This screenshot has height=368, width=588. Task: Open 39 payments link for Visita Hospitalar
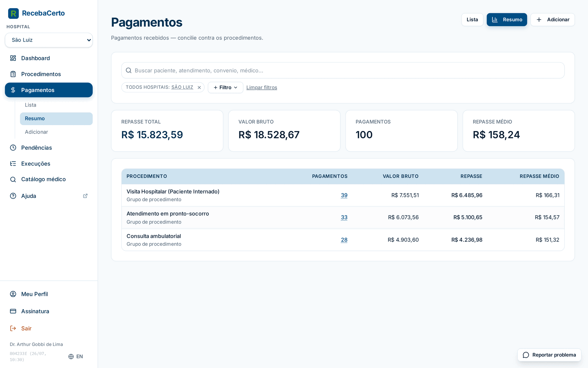pos(344,195)
